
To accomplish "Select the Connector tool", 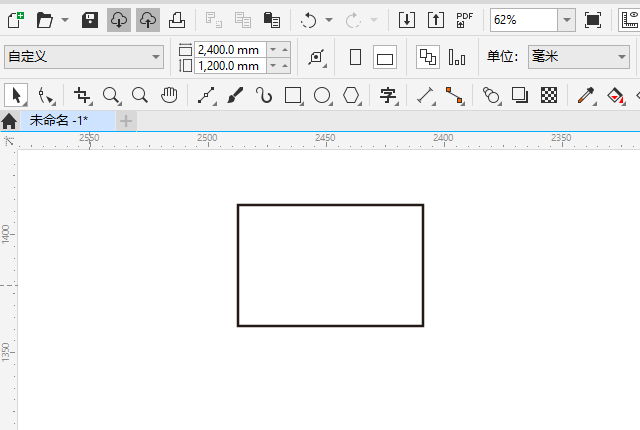I will 455,96.
